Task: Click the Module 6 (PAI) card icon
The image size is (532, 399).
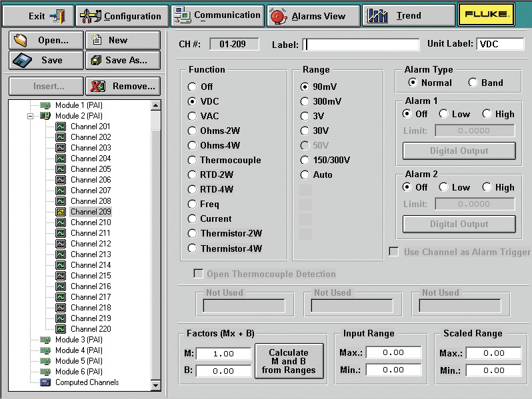Action: click(45, 372)
